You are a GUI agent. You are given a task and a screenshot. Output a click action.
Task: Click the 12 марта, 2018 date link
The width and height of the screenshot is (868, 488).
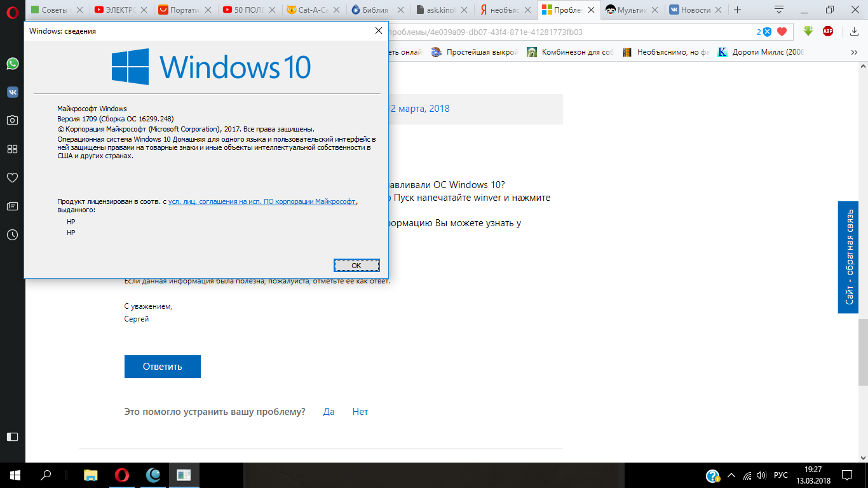pos(419,109)
